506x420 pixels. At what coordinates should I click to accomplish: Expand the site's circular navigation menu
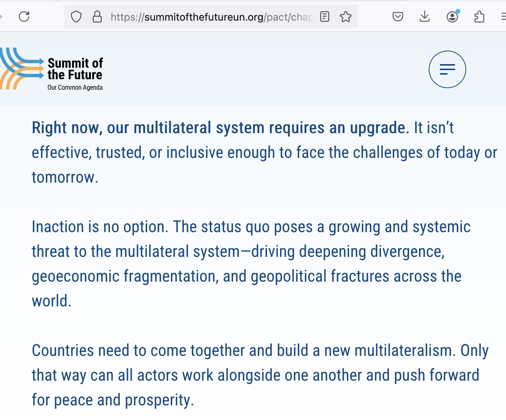[447, 69]
